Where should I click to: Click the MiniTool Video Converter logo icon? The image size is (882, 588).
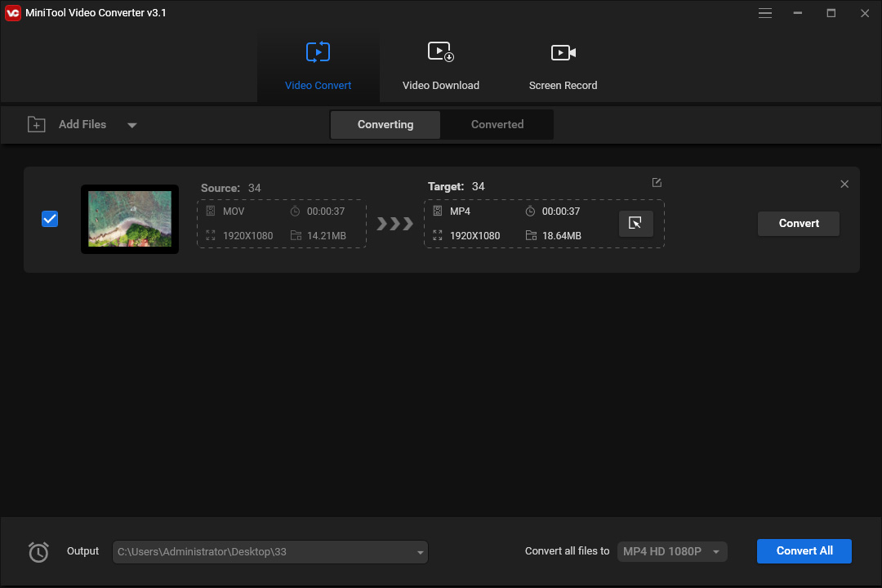coord(13,13)
